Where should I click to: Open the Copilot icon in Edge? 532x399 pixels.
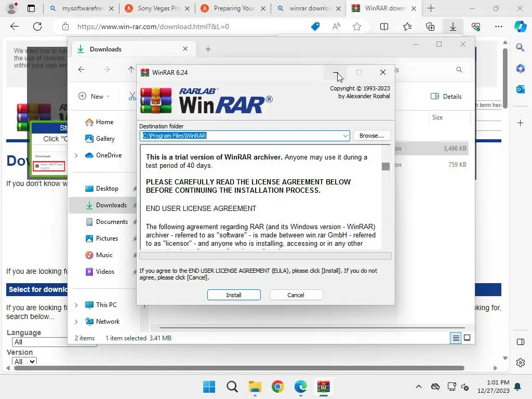(x=520, y=26)
